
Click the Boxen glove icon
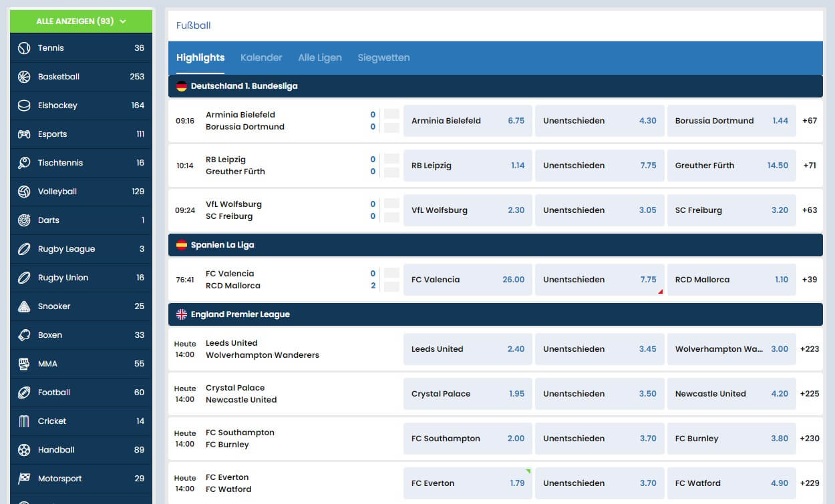pos(24,335)
